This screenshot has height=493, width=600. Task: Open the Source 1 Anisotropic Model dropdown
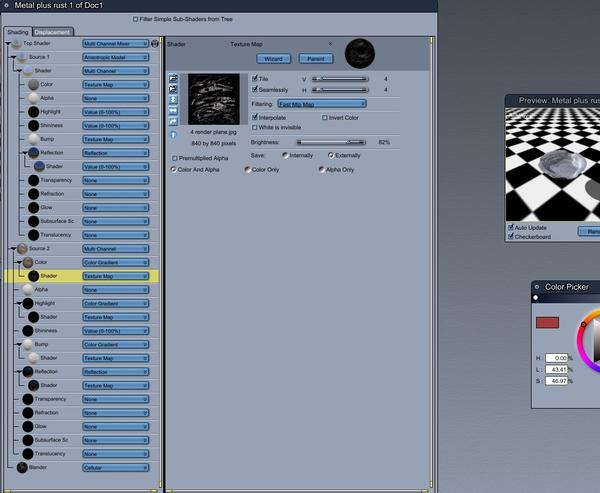point(116,57)
